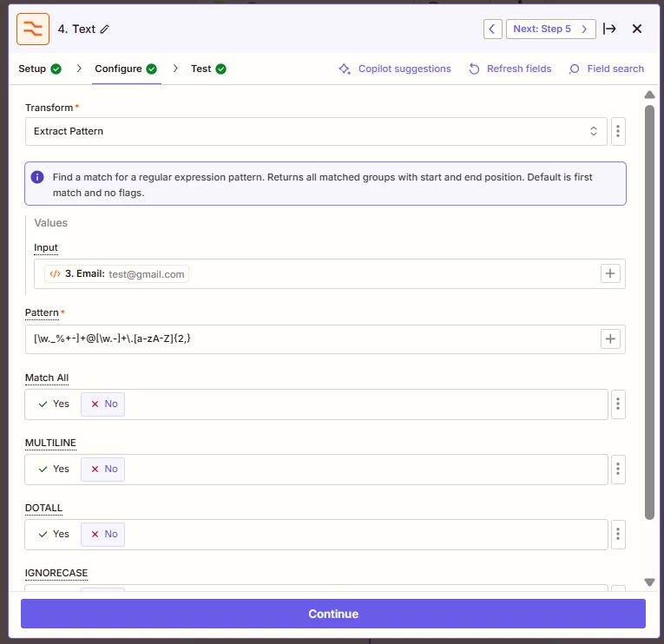The width and height of the screenshot is (664, 644).
Task: Open Field search
Action: point(607,69)
